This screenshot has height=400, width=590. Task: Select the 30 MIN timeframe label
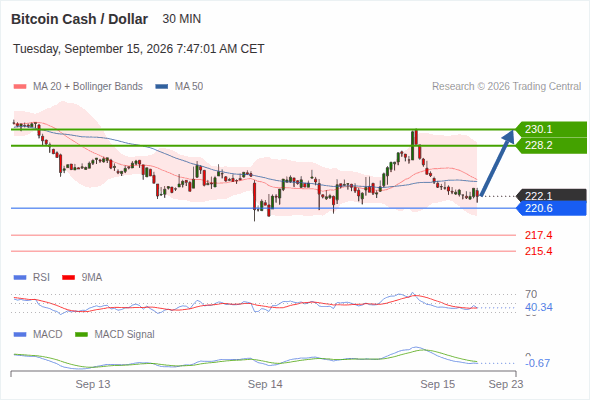182,19
